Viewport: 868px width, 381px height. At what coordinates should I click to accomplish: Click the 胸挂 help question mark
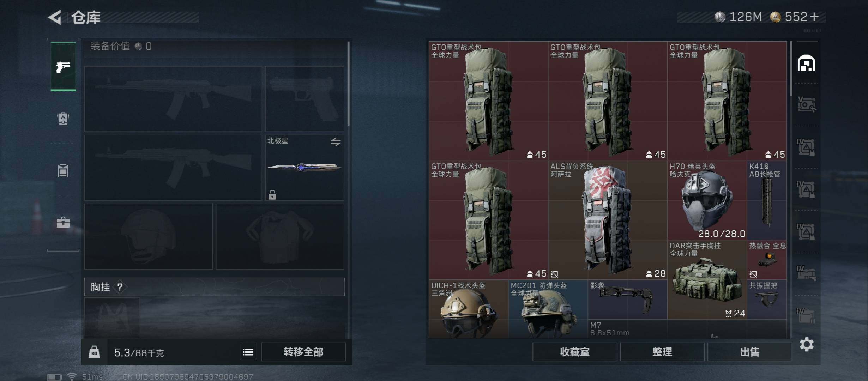tap(120, 287)
